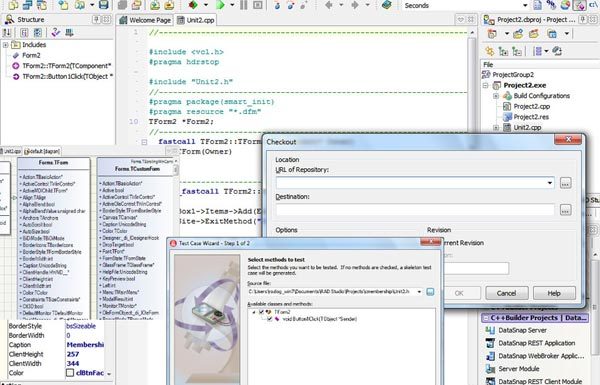Click the disabled OK button in Checkout dialog
The height and width of the screenshot is (385, 600).
459,293
